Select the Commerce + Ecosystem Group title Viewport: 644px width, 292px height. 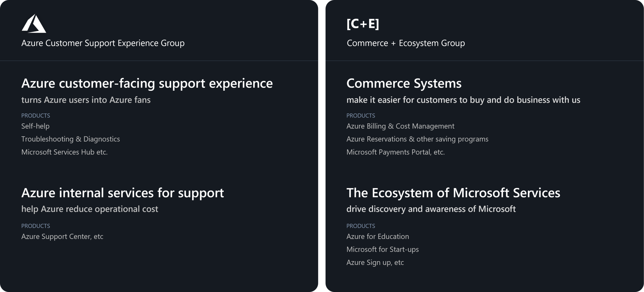pos(406,43)
